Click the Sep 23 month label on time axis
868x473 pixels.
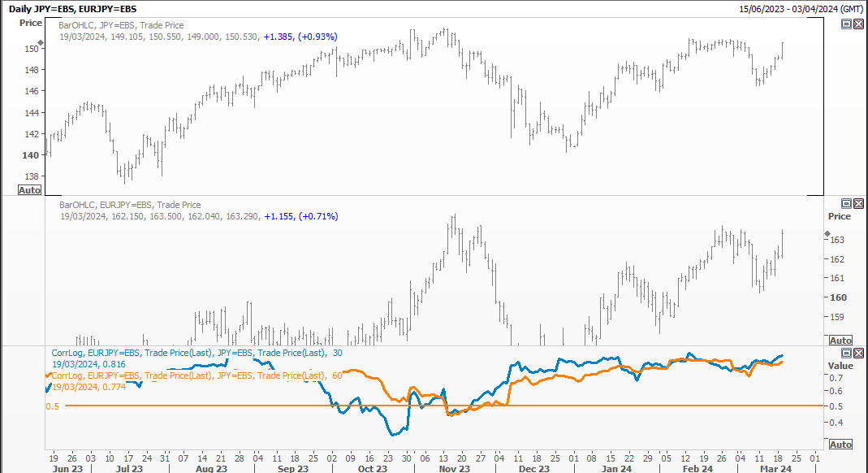(293, 469)
